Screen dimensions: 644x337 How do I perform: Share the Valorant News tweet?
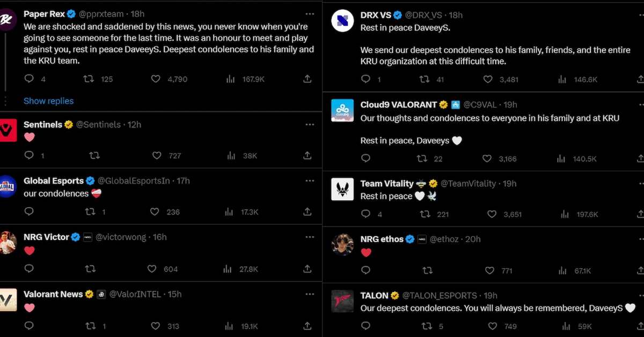308,325
